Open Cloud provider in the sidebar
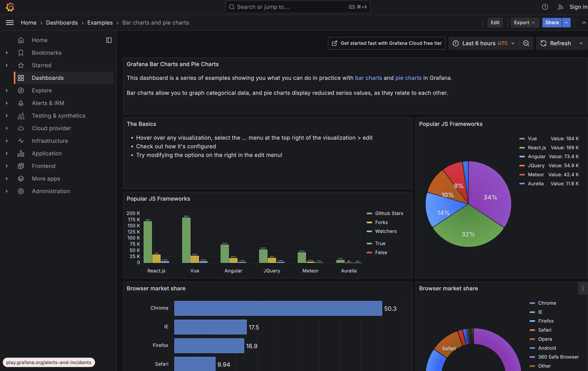This screenshot has height=371, width=588. [51, 128]
